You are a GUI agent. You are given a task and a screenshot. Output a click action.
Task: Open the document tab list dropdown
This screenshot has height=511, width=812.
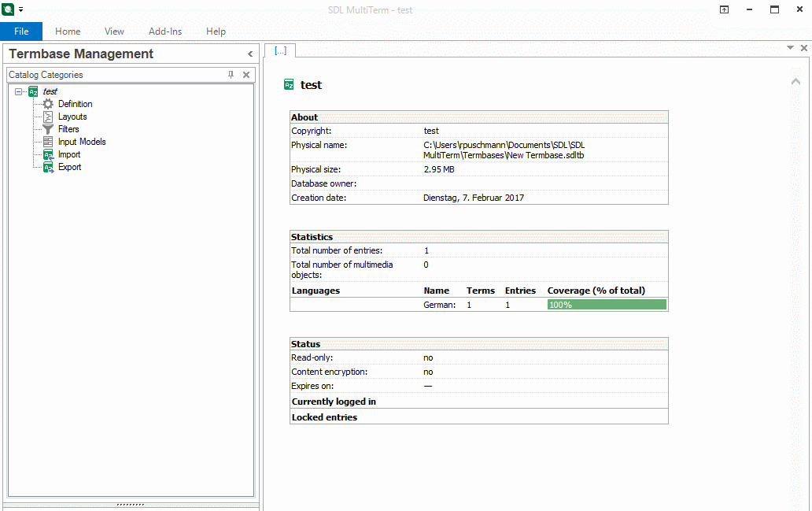tap(791, 48)
